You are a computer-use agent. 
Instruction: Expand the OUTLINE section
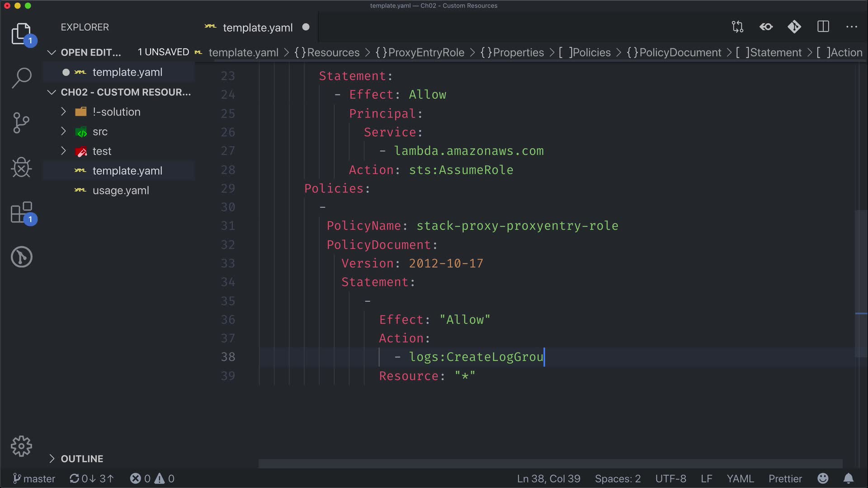coord(82,459)
